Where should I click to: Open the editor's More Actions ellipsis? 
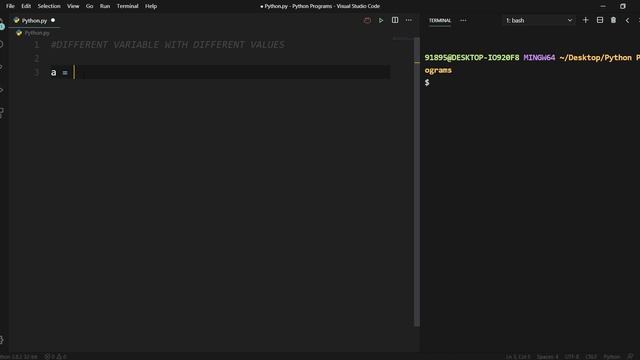409,20
